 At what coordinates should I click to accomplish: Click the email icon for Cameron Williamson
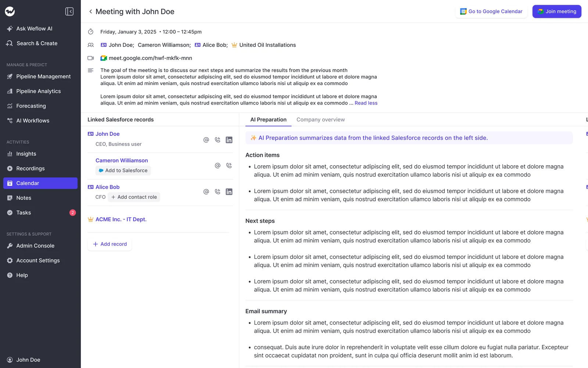(x=218, y=166)
